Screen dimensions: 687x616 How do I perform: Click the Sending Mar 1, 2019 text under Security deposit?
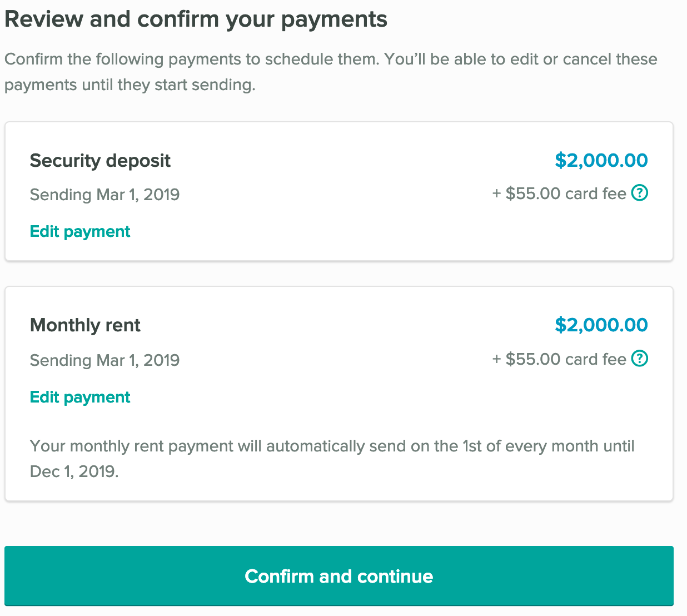104,195
